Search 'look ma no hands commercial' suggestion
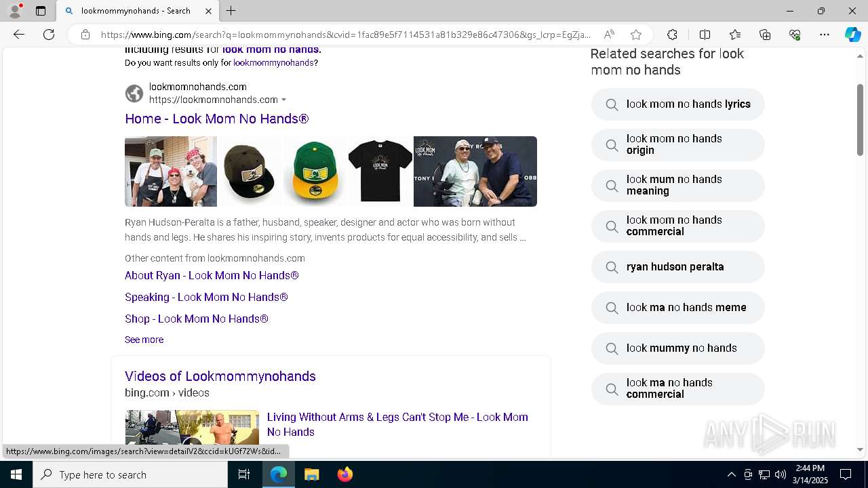The height and width of the screenshot is (488, 868). (678, 389)
